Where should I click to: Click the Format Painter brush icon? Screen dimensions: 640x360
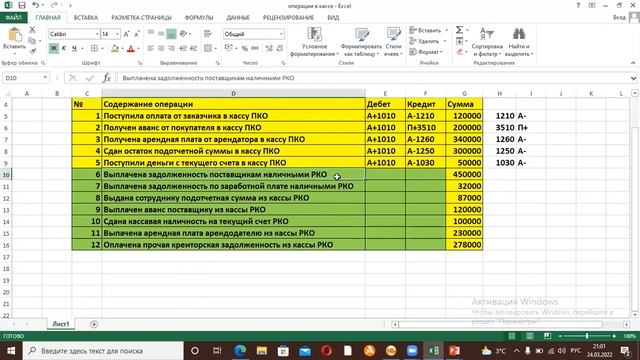click(x=32, y=51)
